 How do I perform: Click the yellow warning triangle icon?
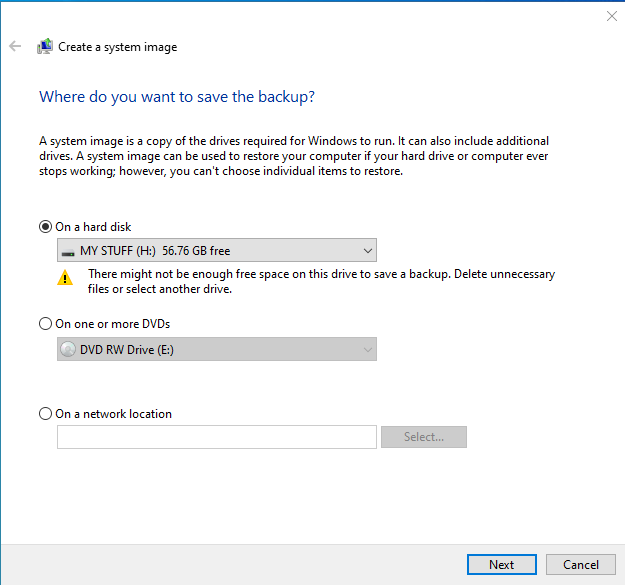pos(66,279)
